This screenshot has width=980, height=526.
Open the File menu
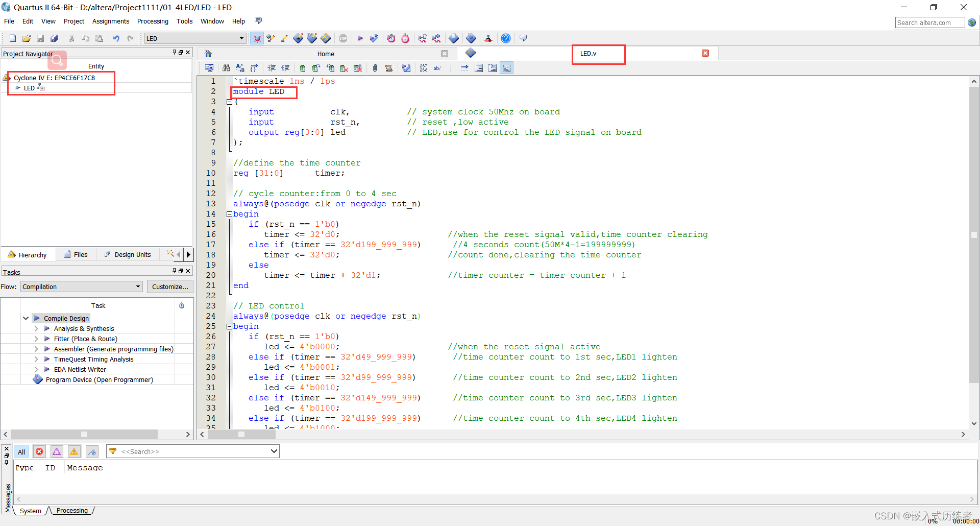9,21
